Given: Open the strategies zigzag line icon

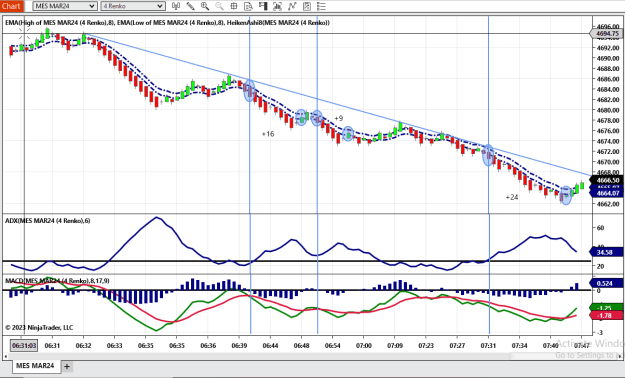Looking at the screenshot, I should click(292, 6).
